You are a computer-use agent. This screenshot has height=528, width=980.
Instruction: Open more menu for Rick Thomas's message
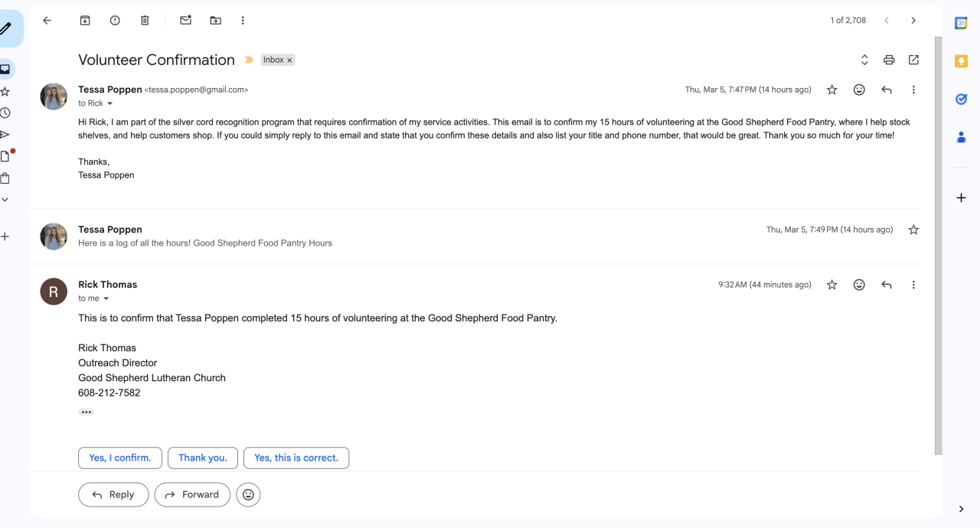(913, 285)
